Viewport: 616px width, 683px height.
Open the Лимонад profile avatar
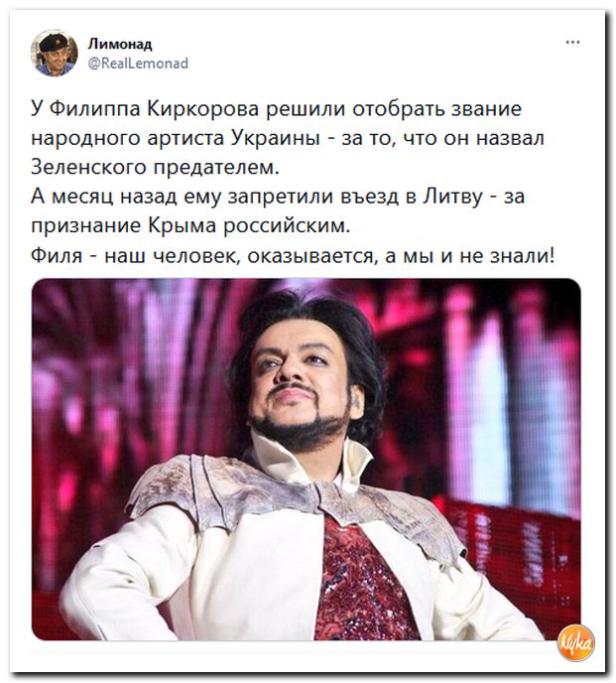[55, 54]
